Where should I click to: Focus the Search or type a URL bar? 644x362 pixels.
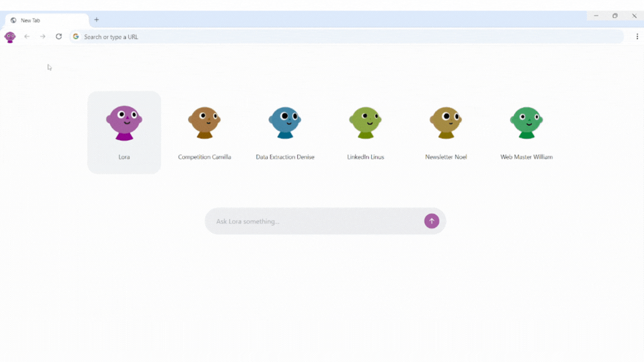pyautogui.click(x=224, y=36)
